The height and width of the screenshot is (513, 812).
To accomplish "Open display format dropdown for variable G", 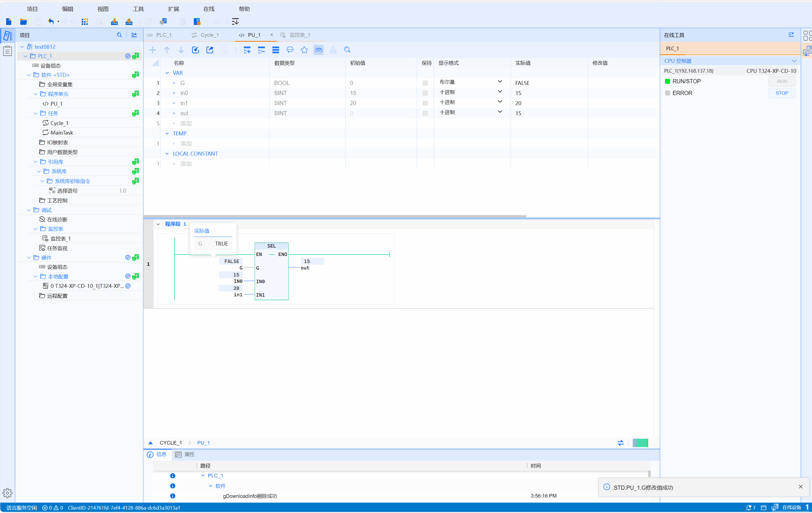I will (x=500, y=82).
